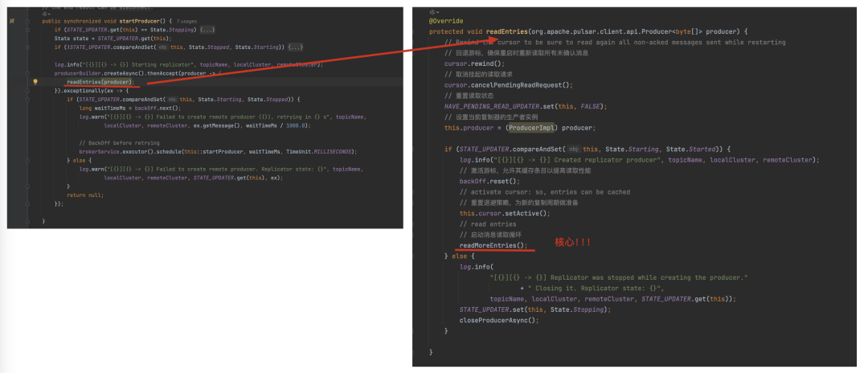Click the readEntries method name in right panel
868x373 pixels.
click(x=508, y=31)
